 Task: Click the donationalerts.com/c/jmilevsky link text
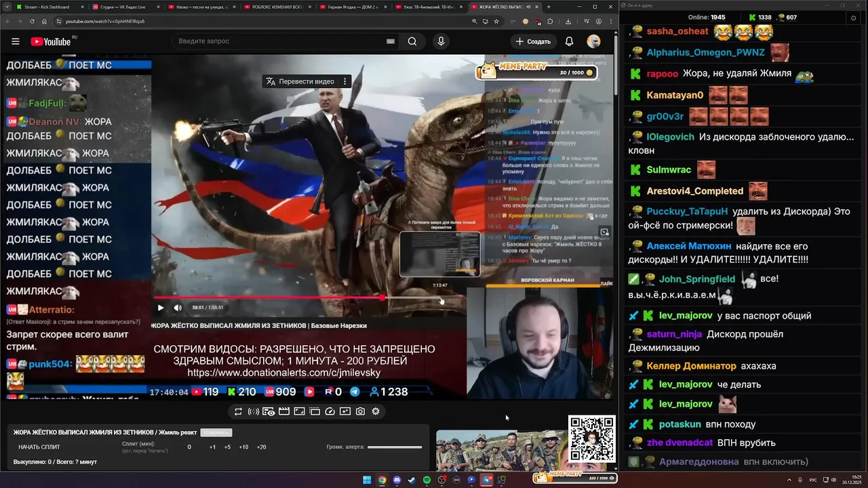pos(284,373)
